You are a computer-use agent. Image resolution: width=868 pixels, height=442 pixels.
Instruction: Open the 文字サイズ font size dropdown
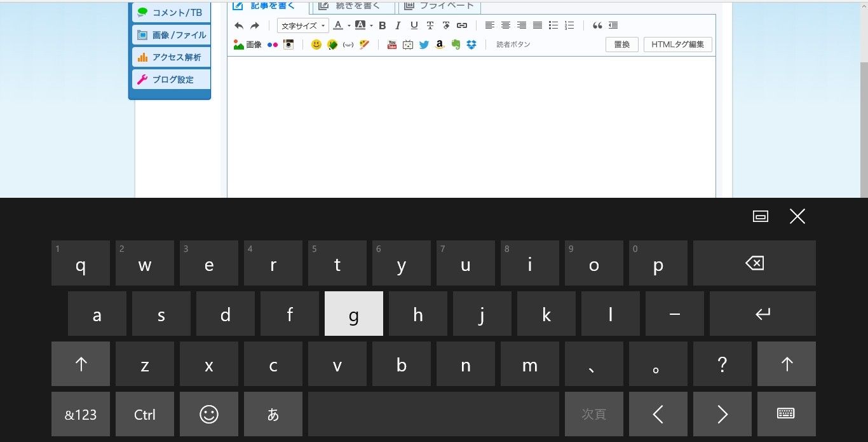click(303, 25)
